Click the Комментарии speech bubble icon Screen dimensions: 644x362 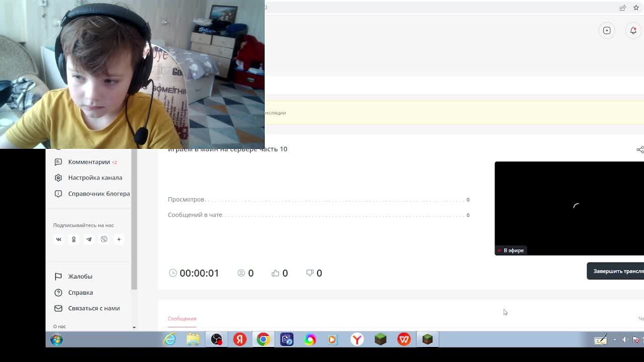click(x=58, y=162)
